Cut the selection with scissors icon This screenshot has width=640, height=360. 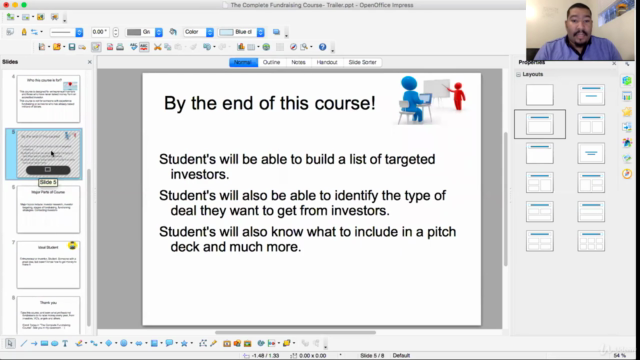point(158,47)
